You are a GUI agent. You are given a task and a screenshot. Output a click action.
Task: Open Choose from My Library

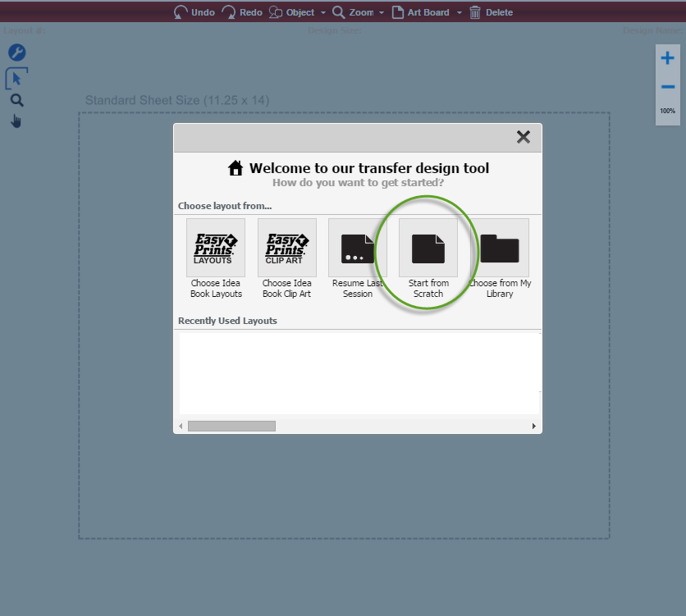coord(500,247)
